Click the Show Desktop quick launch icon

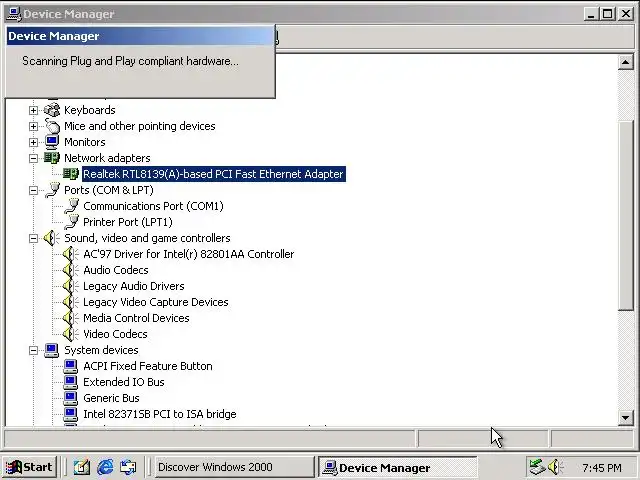[82, 467]
